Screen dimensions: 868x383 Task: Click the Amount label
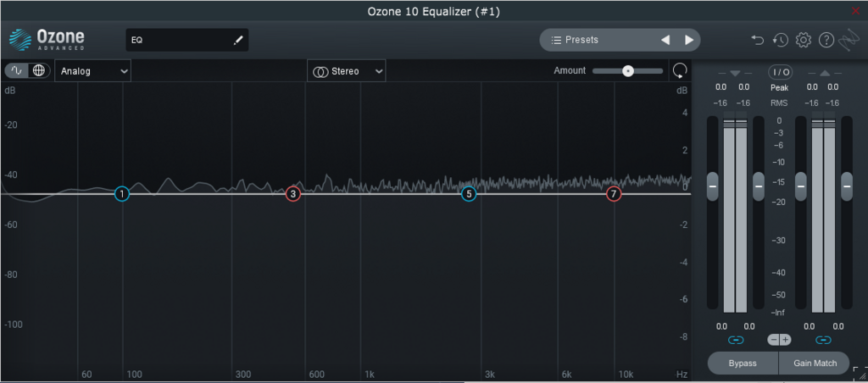click(x=570, y=71)
